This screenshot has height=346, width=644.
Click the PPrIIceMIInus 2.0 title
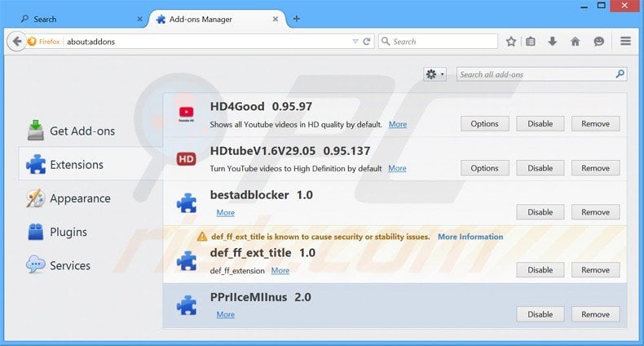260,297
